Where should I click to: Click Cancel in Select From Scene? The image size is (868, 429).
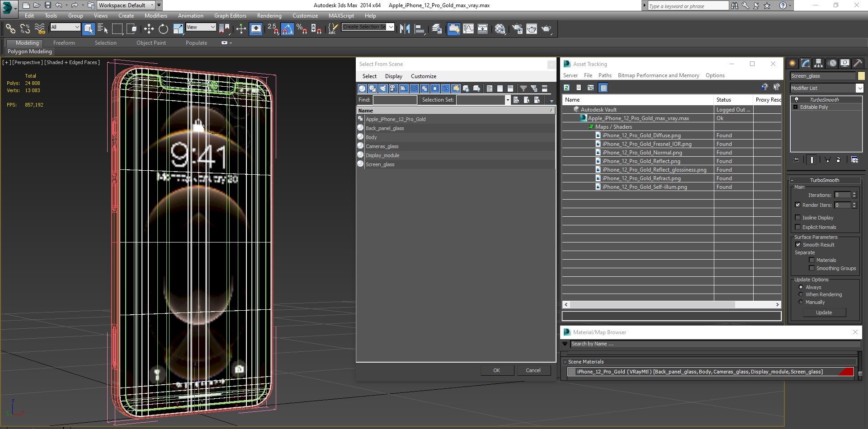coord(533,370)
